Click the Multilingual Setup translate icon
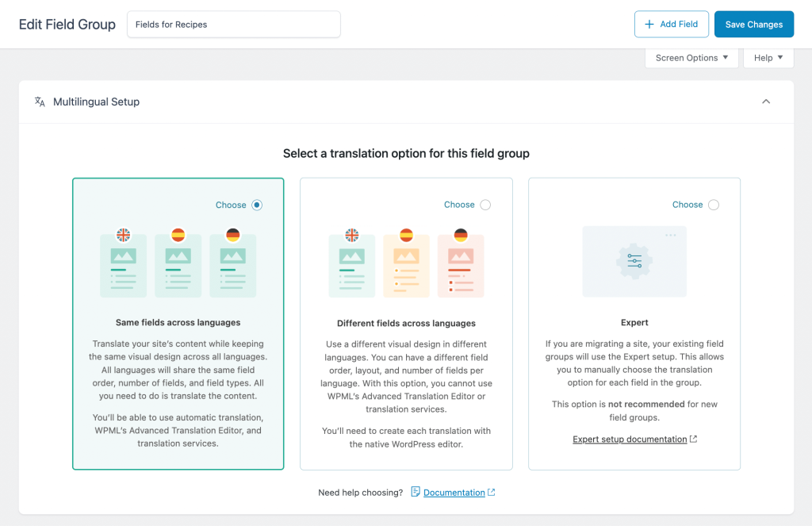The height and width of the screenshot is (526, 812). (x=40, y=102)
